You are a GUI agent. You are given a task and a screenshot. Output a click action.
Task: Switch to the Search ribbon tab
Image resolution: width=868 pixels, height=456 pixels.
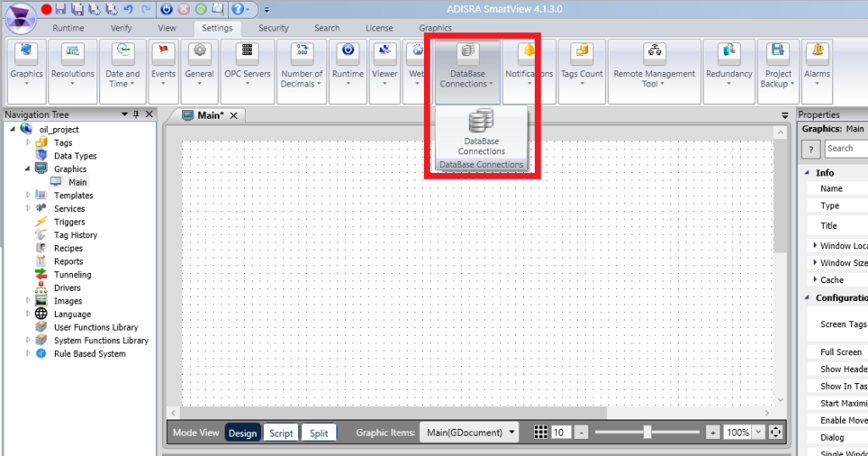pos(327,28)
